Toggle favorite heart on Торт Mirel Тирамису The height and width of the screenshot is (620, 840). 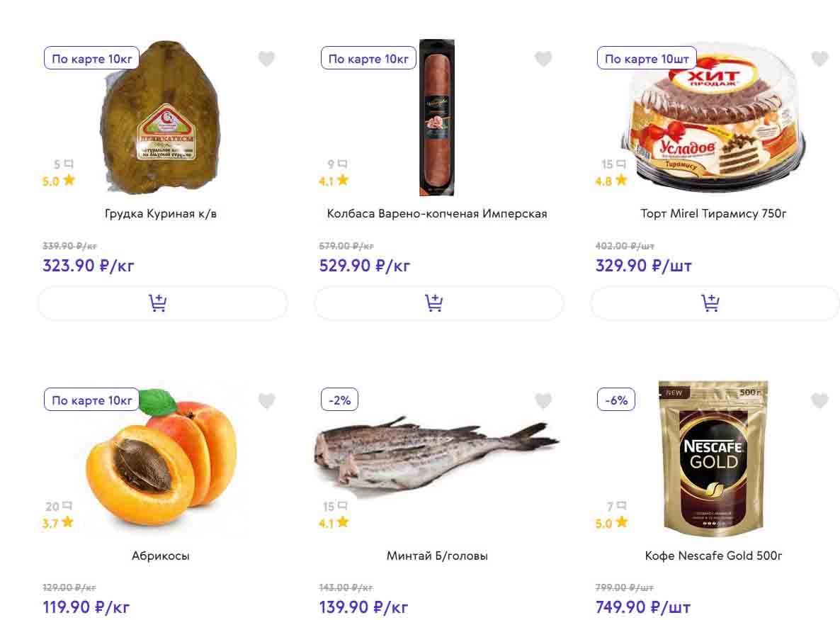819,59
